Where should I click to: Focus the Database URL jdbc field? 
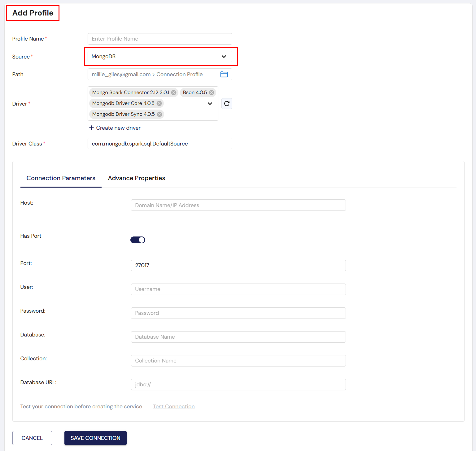coord(238,385)
